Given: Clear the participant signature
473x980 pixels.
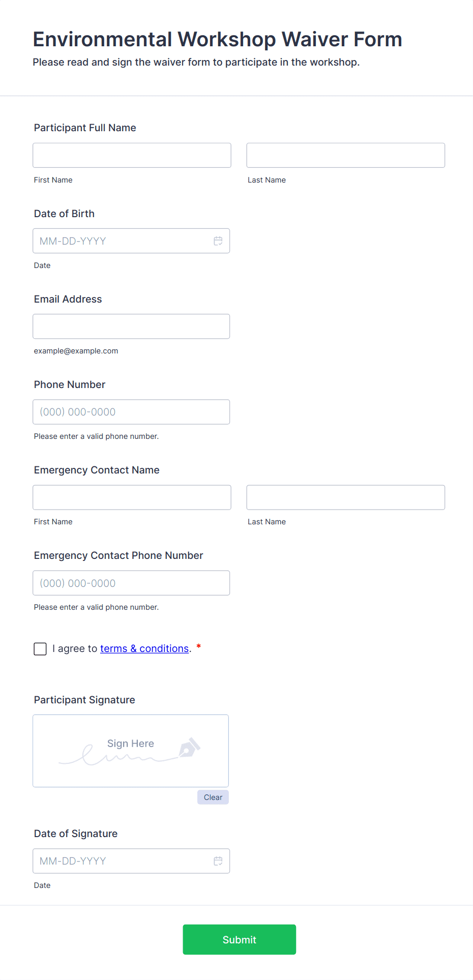Looking at the screenshot, I should pyautogui.click(x=213, y=797).
